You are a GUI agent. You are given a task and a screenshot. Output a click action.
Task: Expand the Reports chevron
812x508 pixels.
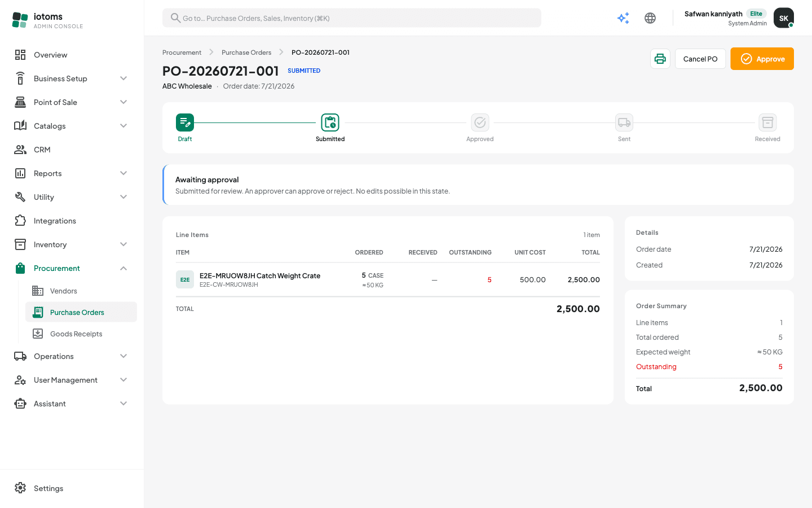(x=123, y=173)
